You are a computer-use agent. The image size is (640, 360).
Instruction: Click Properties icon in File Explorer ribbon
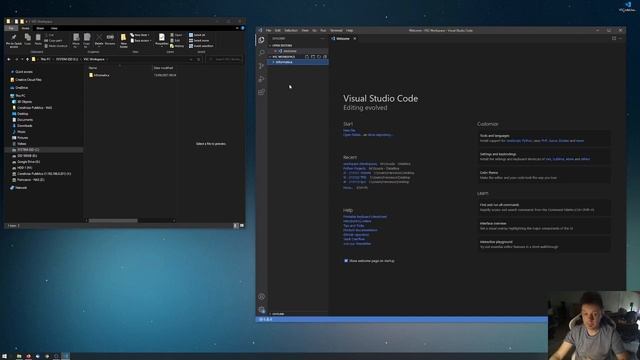pyautogui.click(x=162, y=39)
